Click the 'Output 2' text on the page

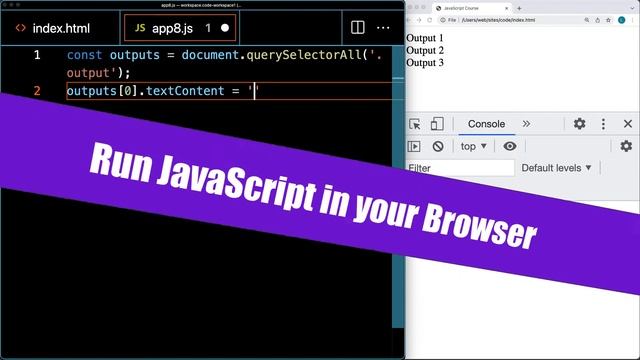[x=424, y=50]
